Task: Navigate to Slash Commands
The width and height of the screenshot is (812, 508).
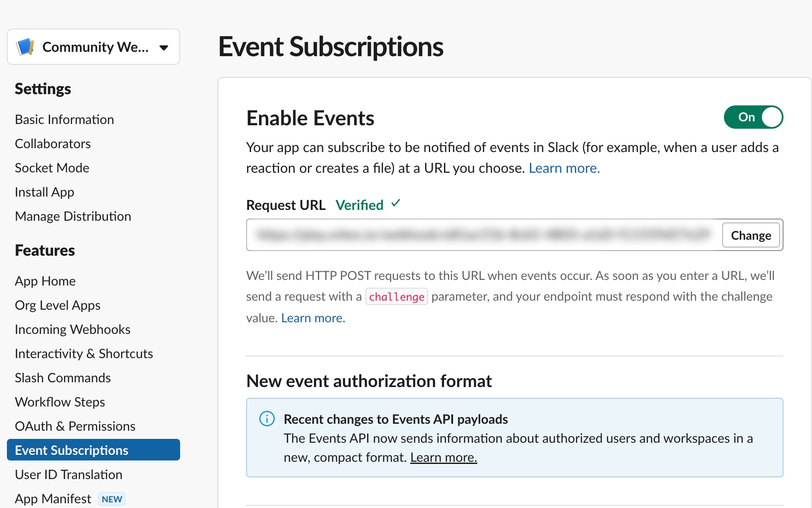Action: click(x=63, y=378)
